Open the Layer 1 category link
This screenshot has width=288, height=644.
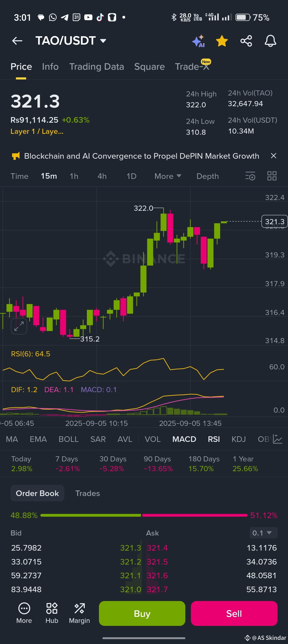[x=37, y=131]
